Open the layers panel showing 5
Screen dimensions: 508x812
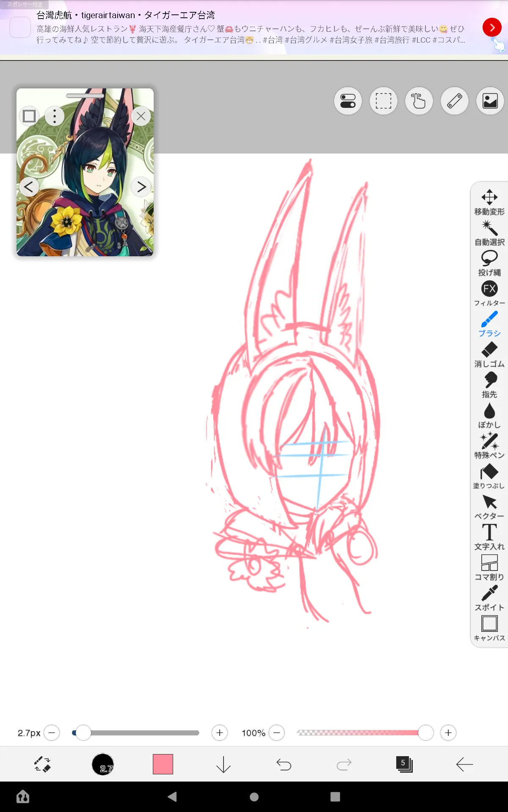[404, 764]
